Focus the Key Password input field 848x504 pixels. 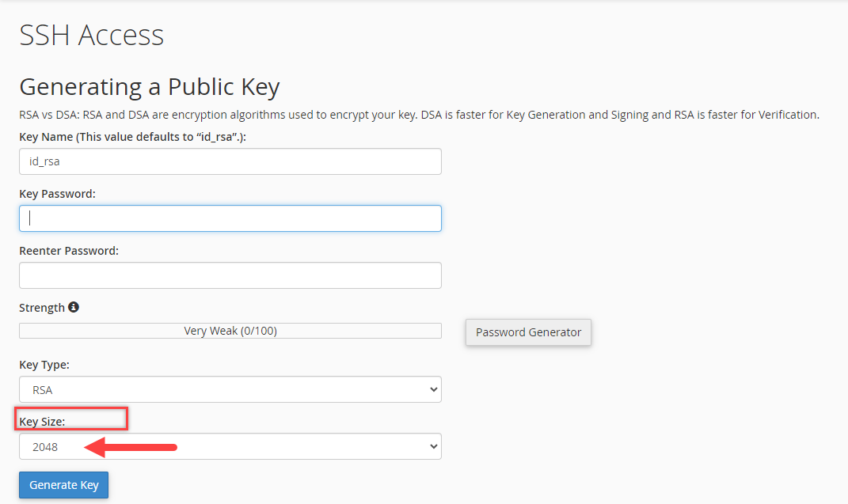click(230, 218)
